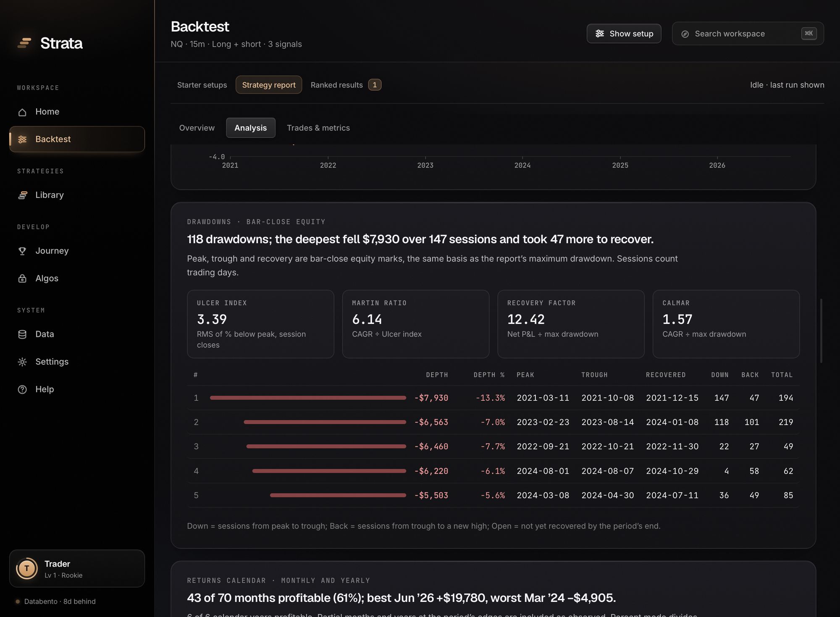Click the Strata logo icon

point(24,43)
